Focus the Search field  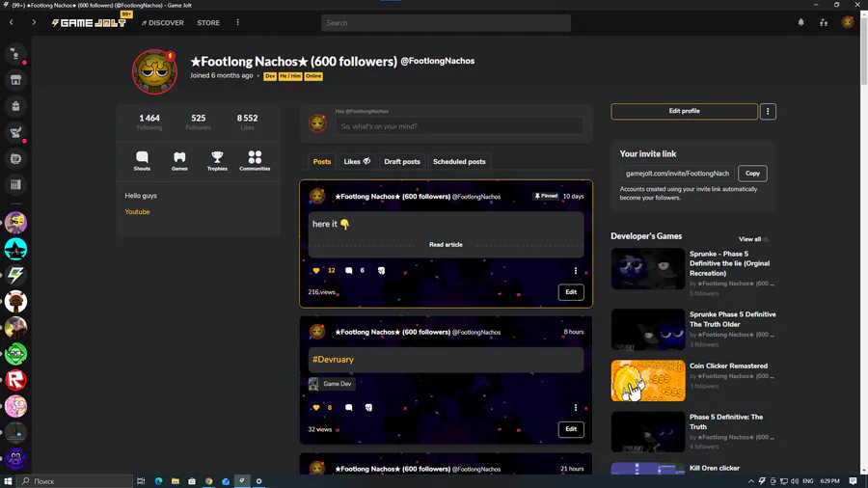[x=446, y=23]
